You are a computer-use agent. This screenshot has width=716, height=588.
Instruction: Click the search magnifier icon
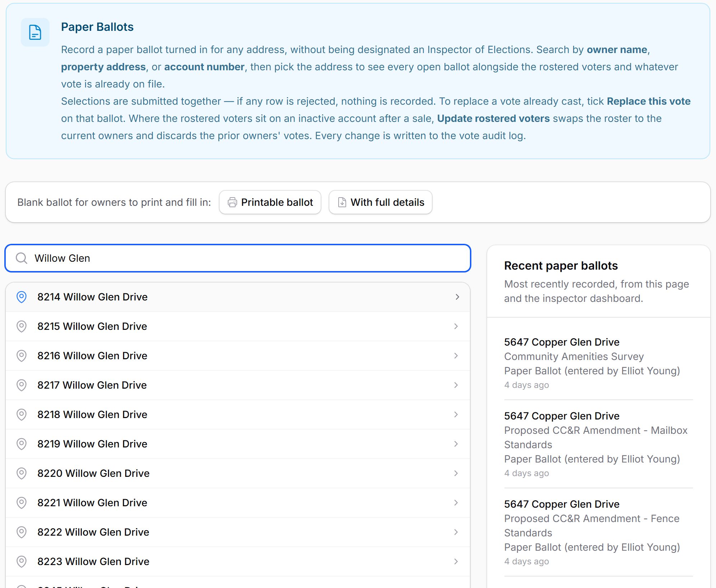(x=22, y=258)
